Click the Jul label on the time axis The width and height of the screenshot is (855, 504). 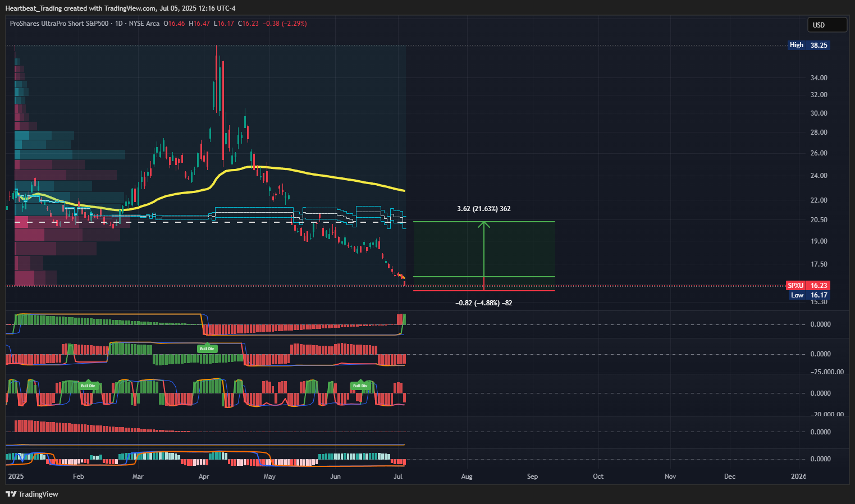click(398, 476)
